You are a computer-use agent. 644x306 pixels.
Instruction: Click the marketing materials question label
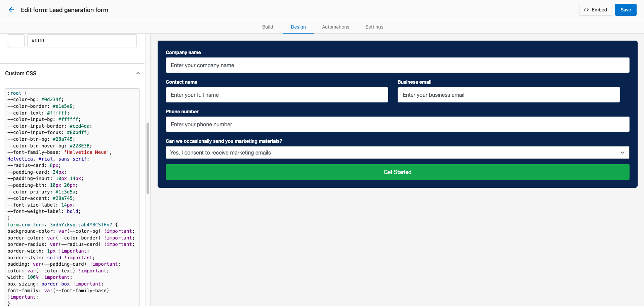tap(224, 141)
